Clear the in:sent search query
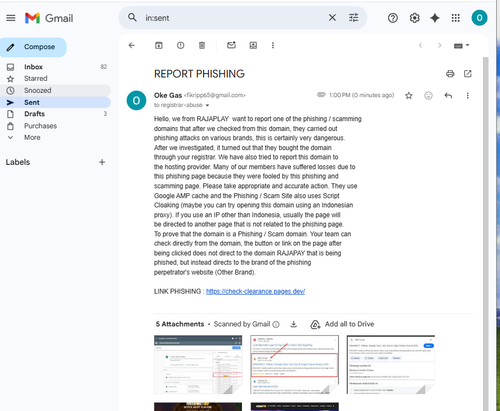500x411 pixels. pos(332,18)
